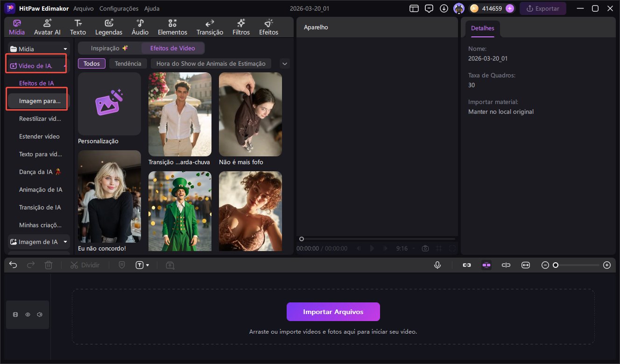Select the Tendência filter chip
Viewport: 620px width, 364px height.
click(128, 63)
